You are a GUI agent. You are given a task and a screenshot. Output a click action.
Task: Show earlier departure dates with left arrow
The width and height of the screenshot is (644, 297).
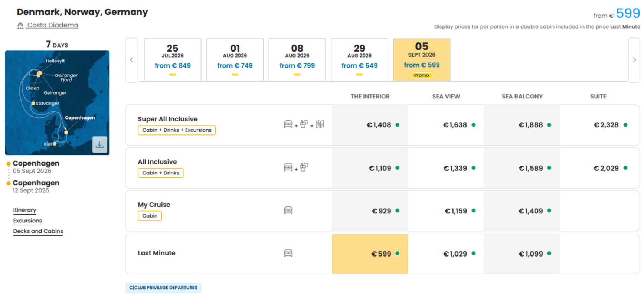pos(131,60)
